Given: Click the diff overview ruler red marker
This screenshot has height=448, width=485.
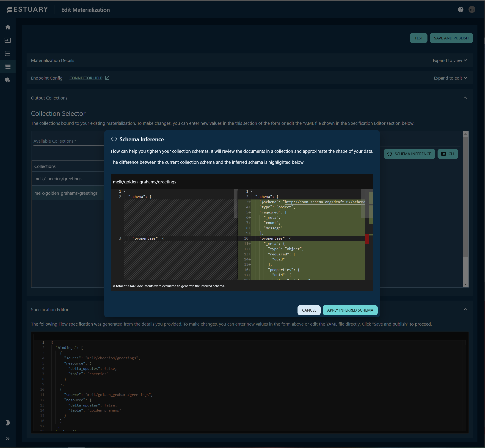Looking at the screenshot, I should [367, 239].
